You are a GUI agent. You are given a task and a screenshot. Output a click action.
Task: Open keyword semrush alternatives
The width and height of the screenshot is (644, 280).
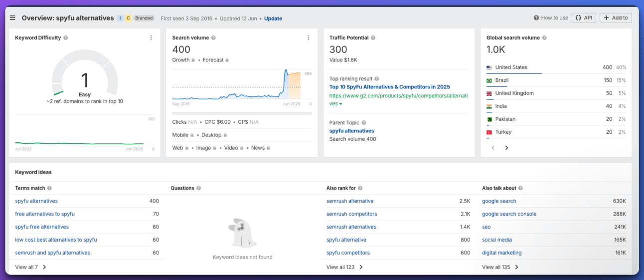351,227
